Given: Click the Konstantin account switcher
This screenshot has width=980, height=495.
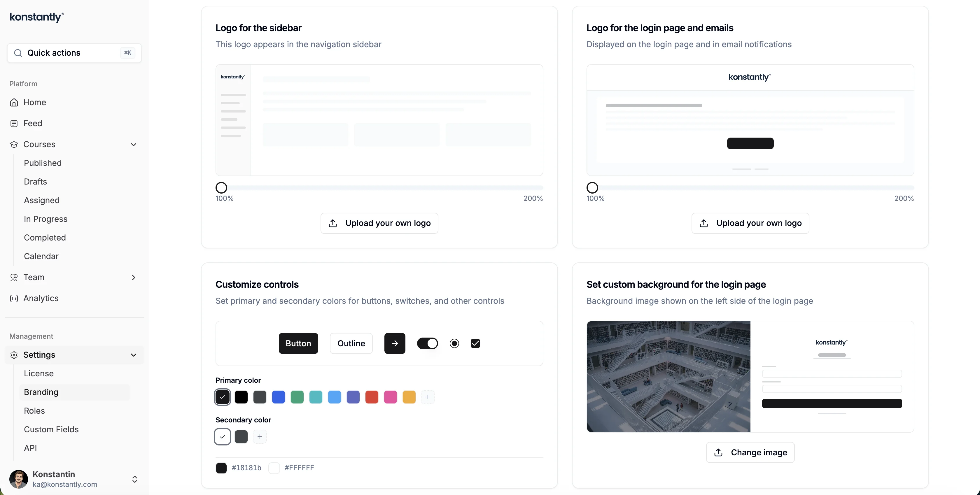Looking at the screenshot, I should [75, 479].
